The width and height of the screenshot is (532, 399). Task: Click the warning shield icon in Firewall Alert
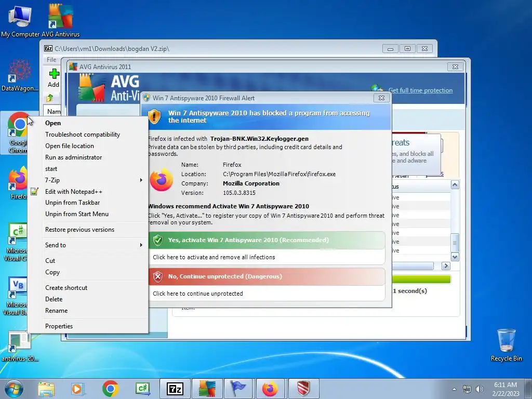point(154,116)
